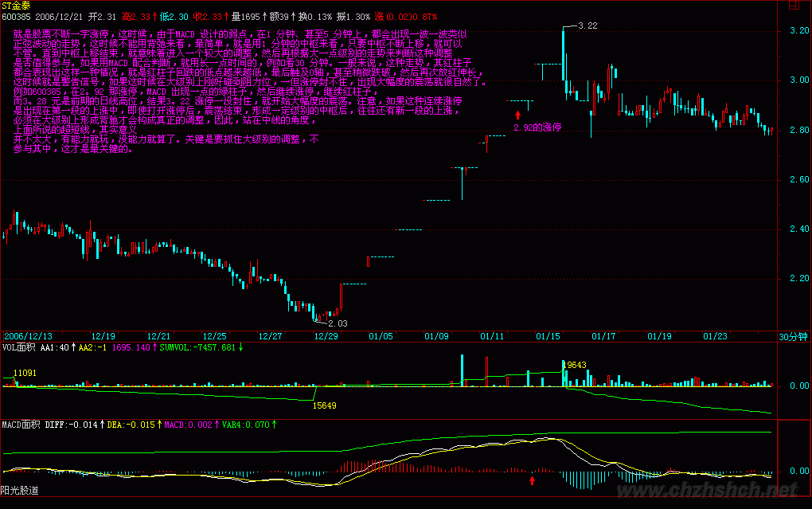Image resolution: width=812 pixels, height=509 pixels.
Task: Click the ST金泰 stock name title
Action: coord(17,6)
